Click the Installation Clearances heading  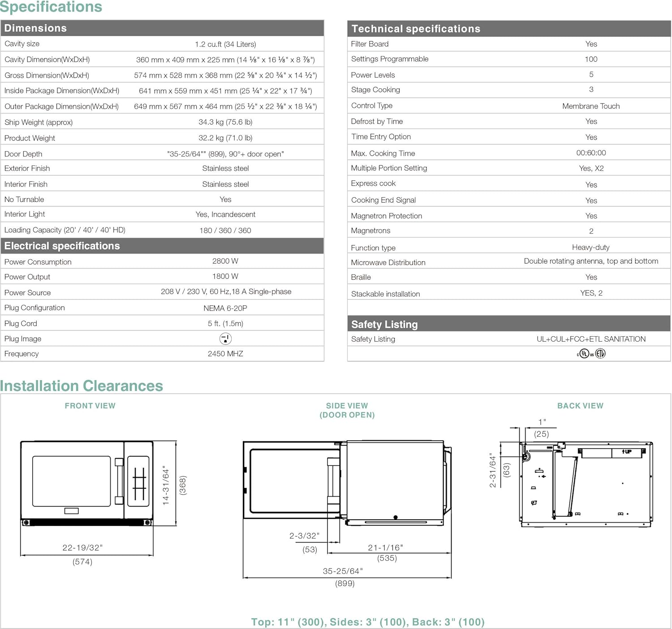coord(82,386)
